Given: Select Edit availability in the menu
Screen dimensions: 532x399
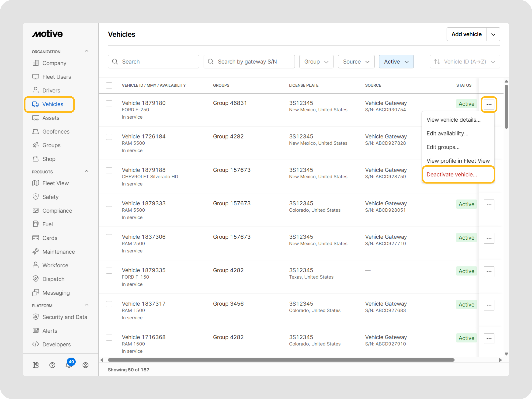Looking at the screenshot, I should coord(447,134).
